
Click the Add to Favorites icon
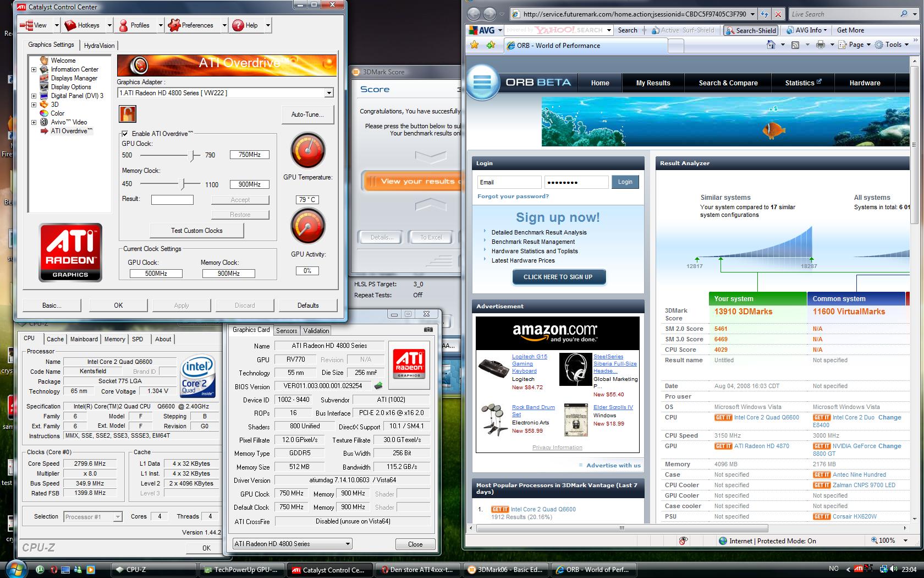coord(491,45)
